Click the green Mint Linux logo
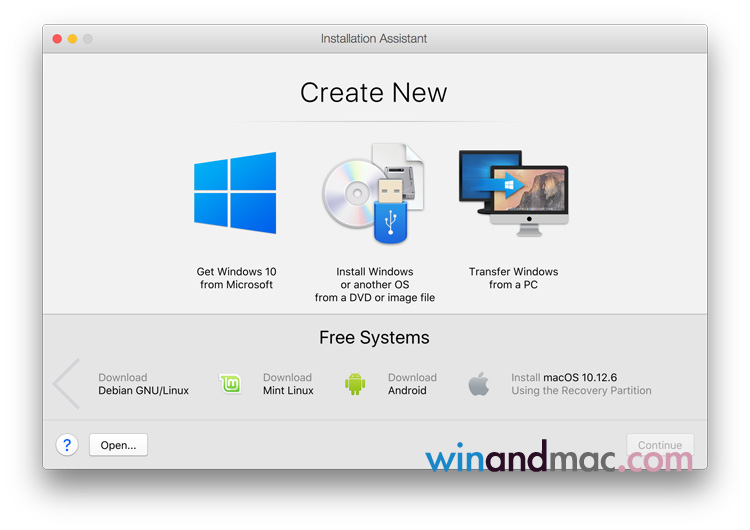 [231, 384]
